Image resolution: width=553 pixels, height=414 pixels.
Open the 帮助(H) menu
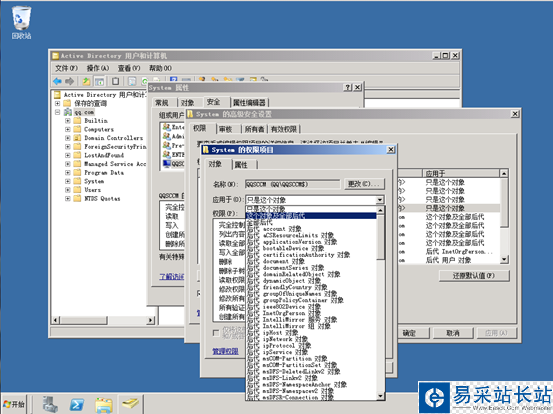pos(160,68)
